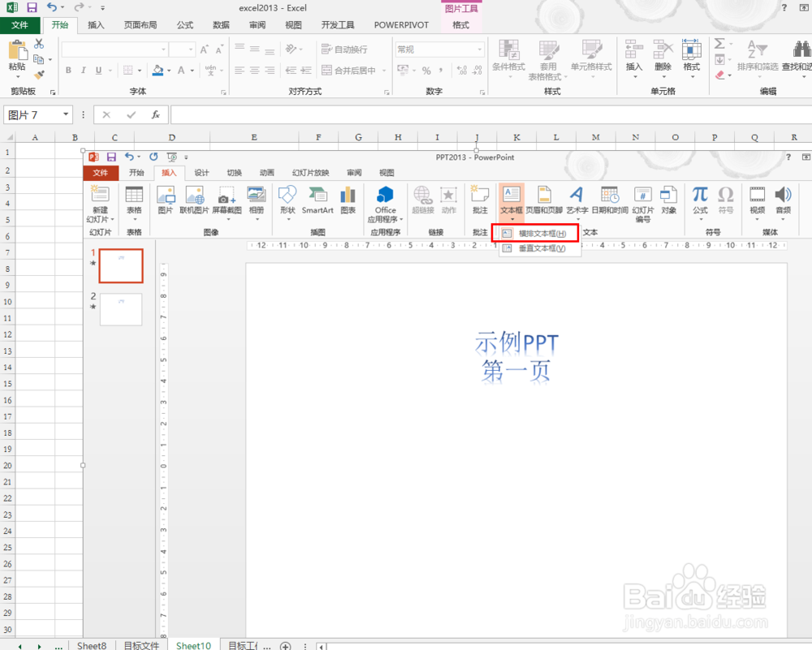Expand the Name Box dropdown arrow
The image size is (812, 650).
point(66,114)
